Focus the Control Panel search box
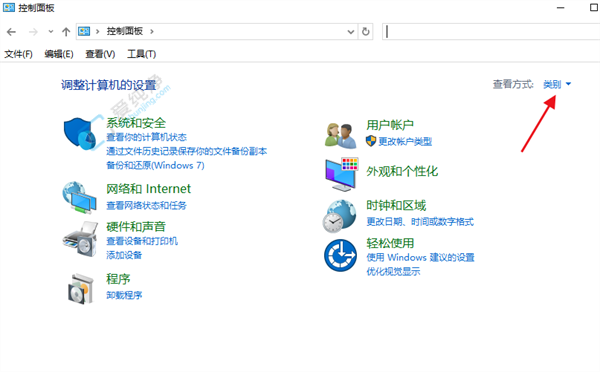The width and height of the screenshot is (600, 372). (491, 31)
